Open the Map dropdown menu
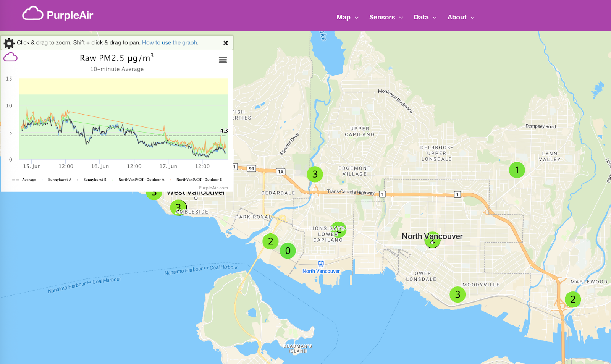 click(347, 17)
